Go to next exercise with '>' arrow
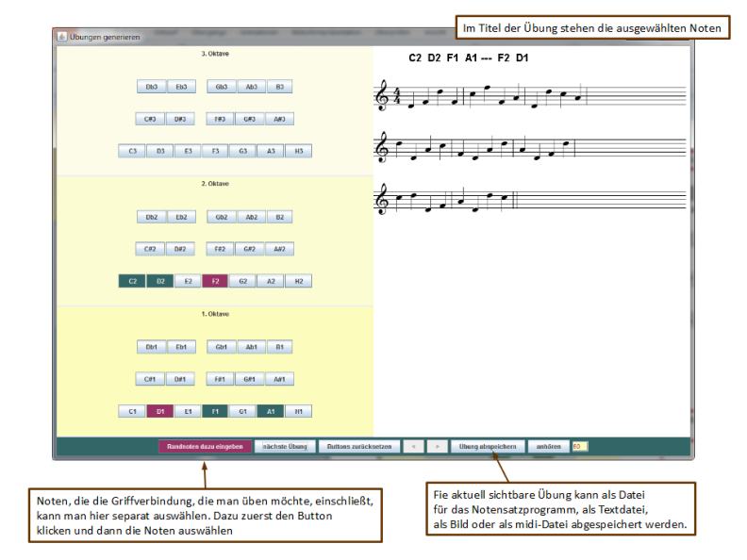Image resolution: width=747 pixels, height=560 pixels. [x=436, y=447]
